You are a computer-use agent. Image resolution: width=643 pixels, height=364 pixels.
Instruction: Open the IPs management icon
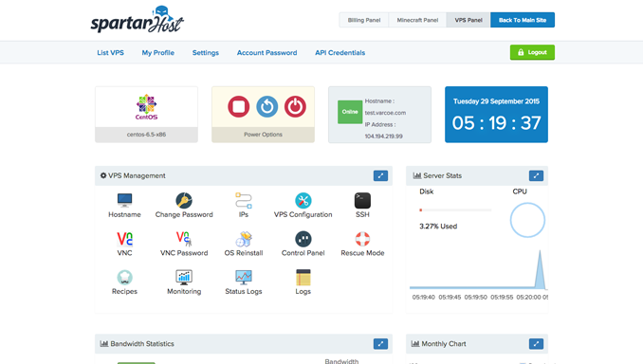point(243,200)
